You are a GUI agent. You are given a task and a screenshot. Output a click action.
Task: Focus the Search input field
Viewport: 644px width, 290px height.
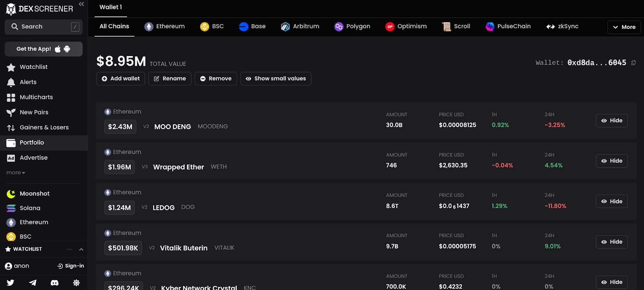coord(43,27)
